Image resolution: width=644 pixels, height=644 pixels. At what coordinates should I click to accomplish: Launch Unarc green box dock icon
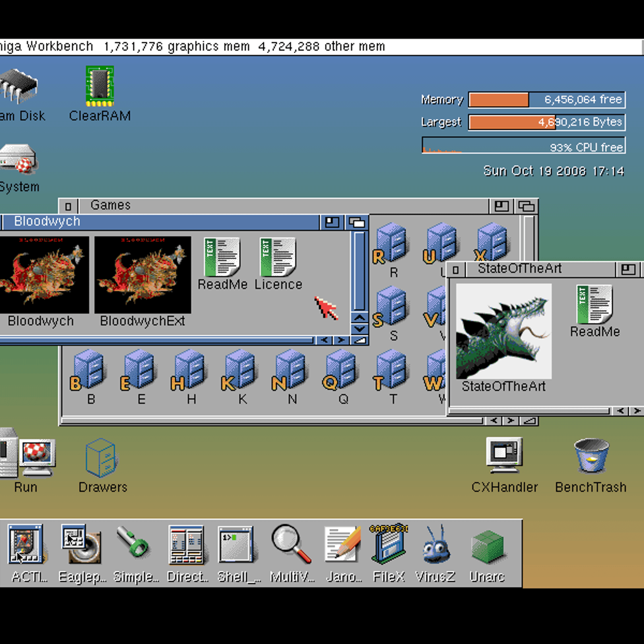pos(487,546)
